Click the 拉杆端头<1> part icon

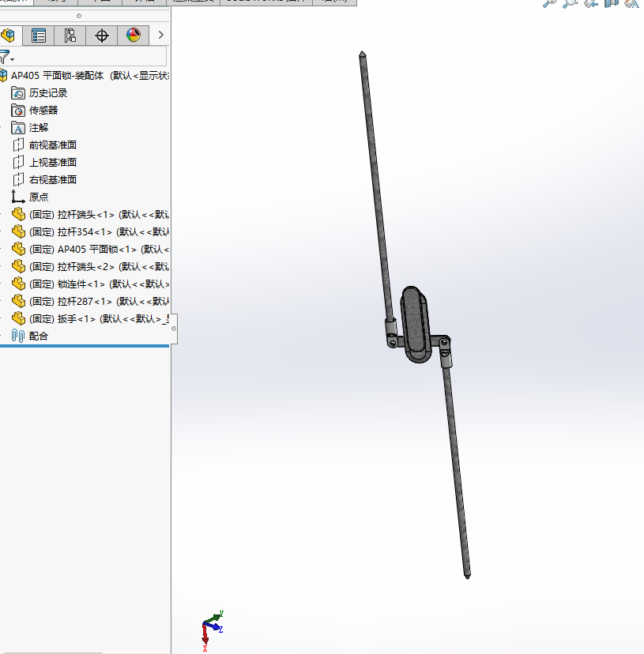[x=18, y=214]
